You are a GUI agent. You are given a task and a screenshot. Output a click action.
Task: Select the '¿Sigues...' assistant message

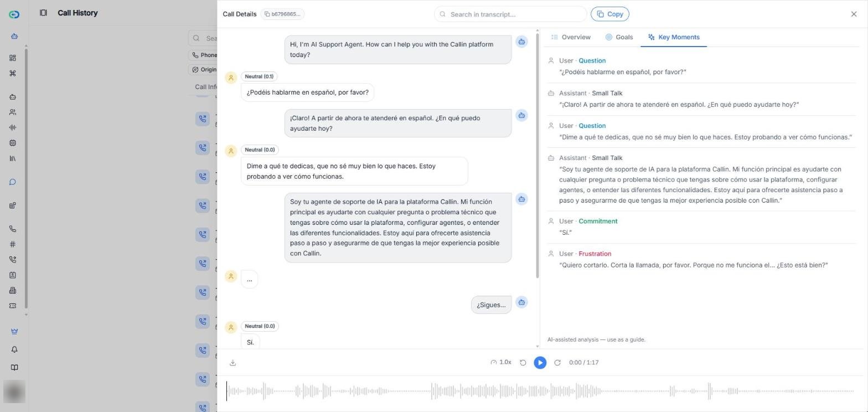coord(491,305)
